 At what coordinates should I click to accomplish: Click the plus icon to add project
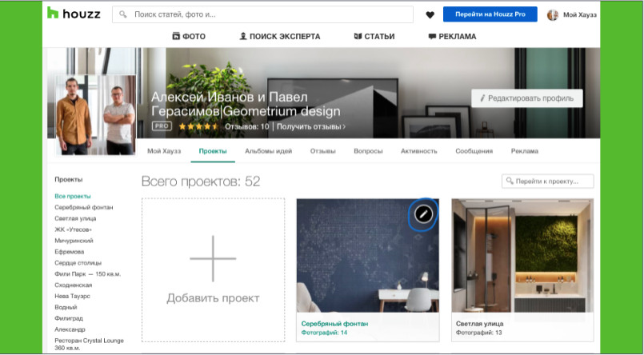213,258
